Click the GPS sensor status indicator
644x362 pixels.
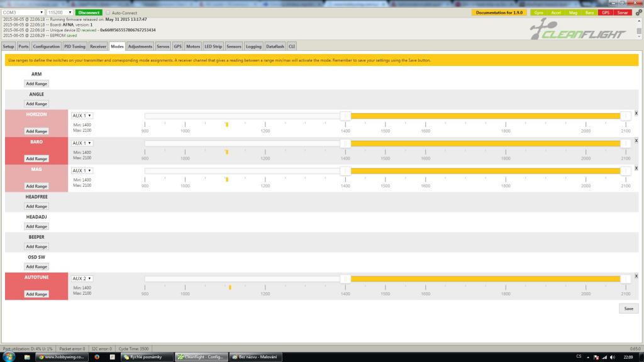coord(606,13)
